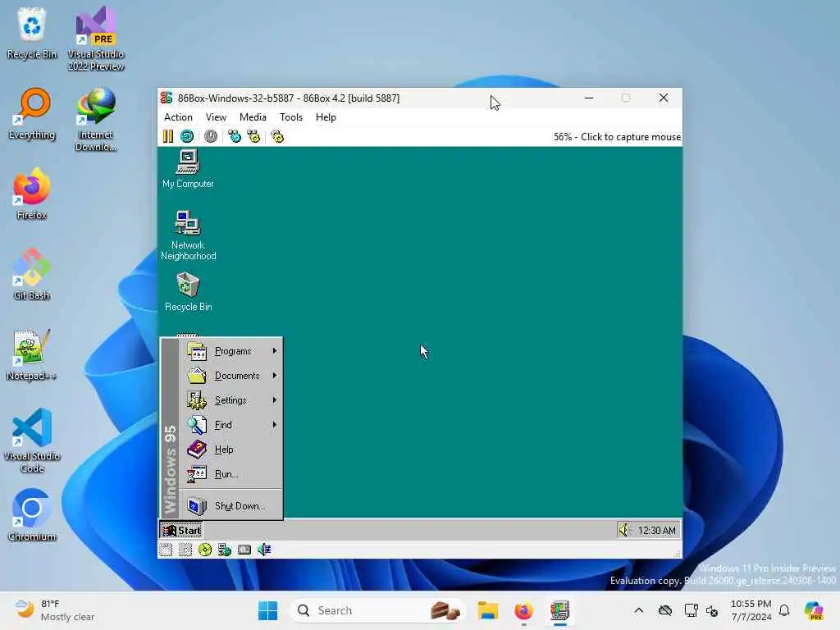Click the first floppy drive status bar icon
The width and height of the screenshot is (840, 630).
166,550
